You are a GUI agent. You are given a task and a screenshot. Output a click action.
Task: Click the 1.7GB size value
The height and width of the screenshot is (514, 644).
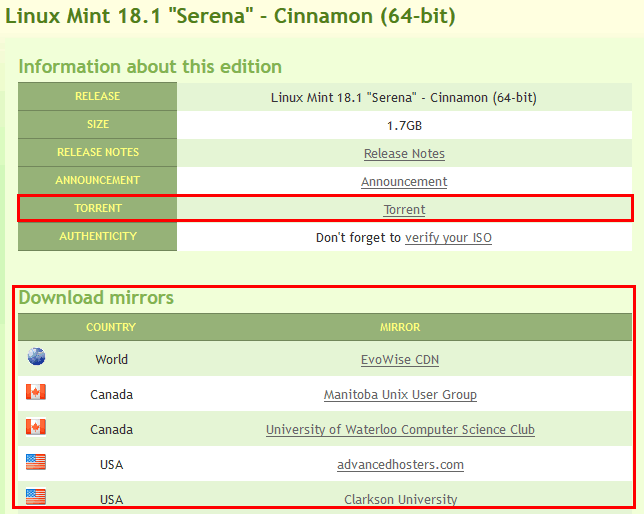coord(404,125)
